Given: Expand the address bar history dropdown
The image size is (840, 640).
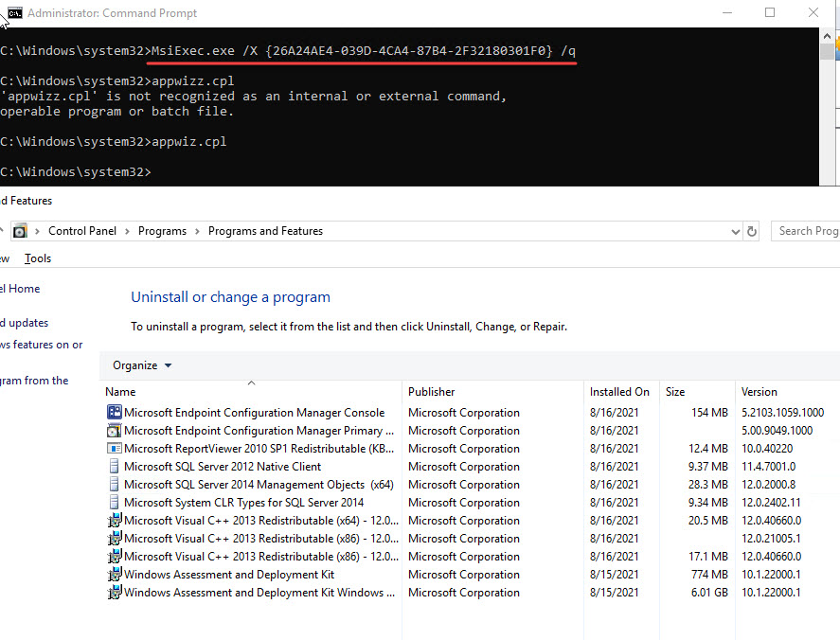Looking at the screenshot, I should [x=736, y=231].
